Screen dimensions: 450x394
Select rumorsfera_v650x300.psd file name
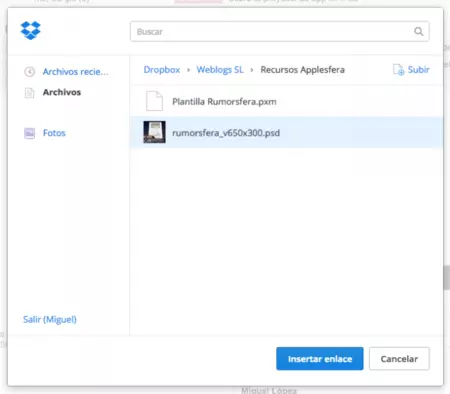coord(226,133)
